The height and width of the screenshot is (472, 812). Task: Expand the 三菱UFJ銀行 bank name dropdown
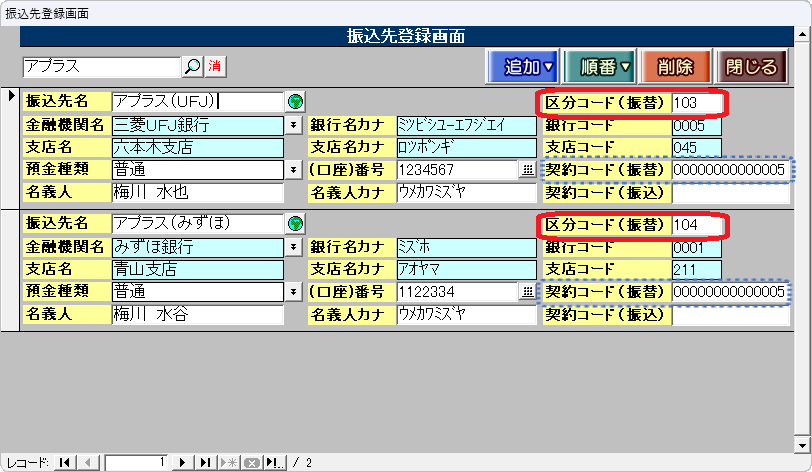pos(294,125)
